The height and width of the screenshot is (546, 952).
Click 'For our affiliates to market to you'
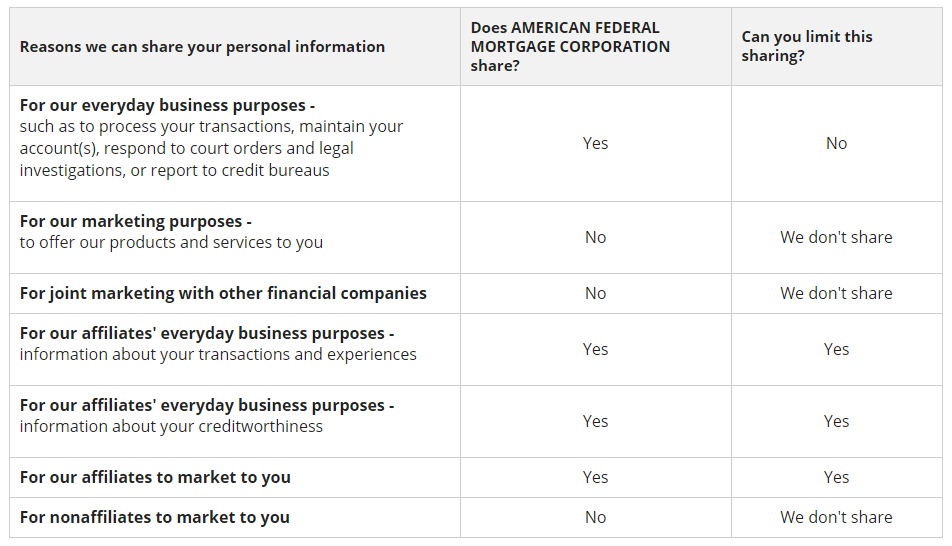(x=155, y=477)
